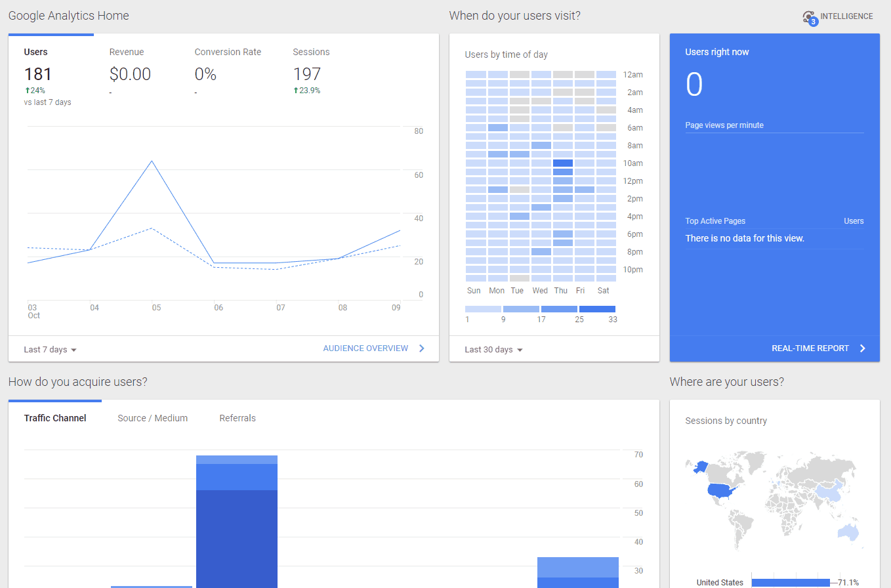Click the Thu day label under the heatmap
Viewport: 891px width, 588px height.
click(x=560, y=291)
